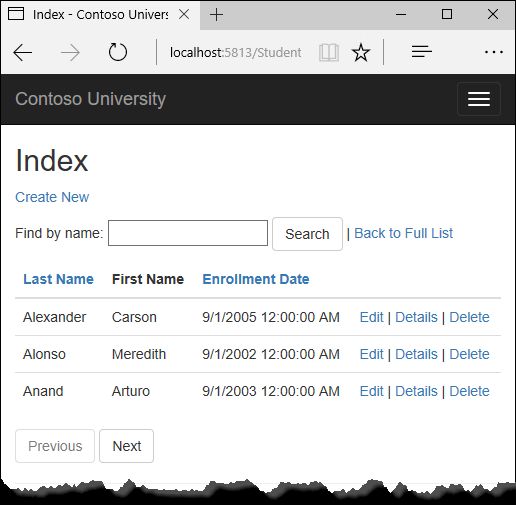Sort by Last Name column header
The width and height of the screenshot is (516, 505).
58,279
